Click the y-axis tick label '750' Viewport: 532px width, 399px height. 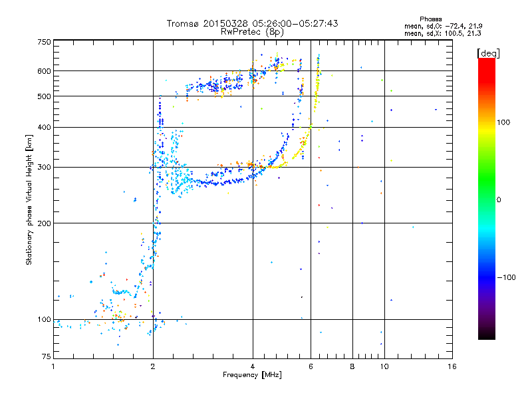(44, 42)
